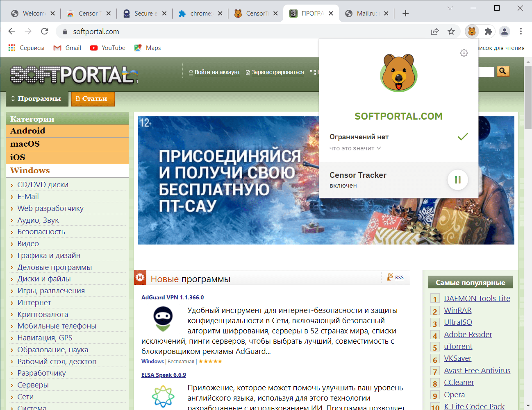
Task: Open a new browser tab
Action: click(405, 14)
